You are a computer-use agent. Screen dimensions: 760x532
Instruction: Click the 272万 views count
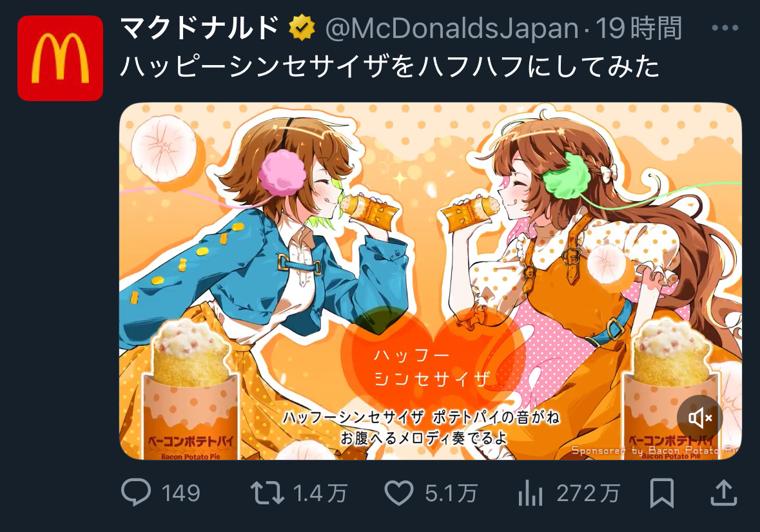[589, 494]
